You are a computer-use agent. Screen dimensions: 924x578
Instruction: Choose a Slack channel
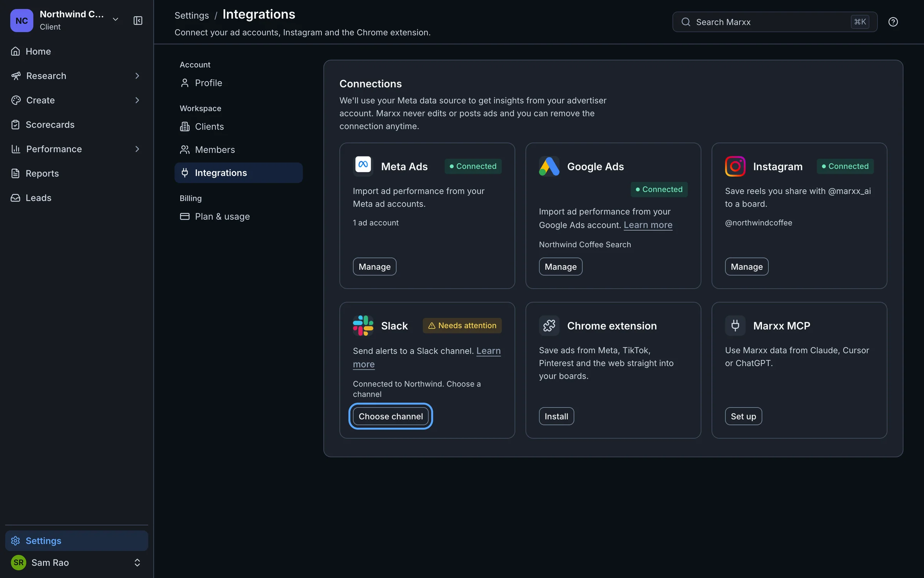(391, 416)
